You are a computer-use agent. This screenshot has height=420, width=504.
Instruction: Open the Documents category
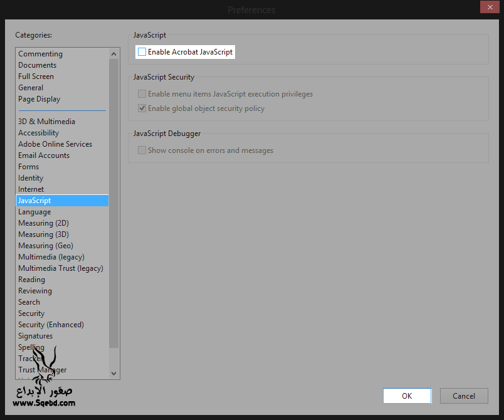pyautogui.click(x=37, y=65)
